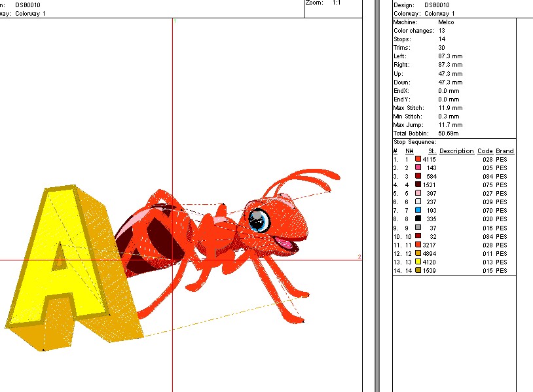Select the stitch count 4894 in stop 12

click(430, 253)
